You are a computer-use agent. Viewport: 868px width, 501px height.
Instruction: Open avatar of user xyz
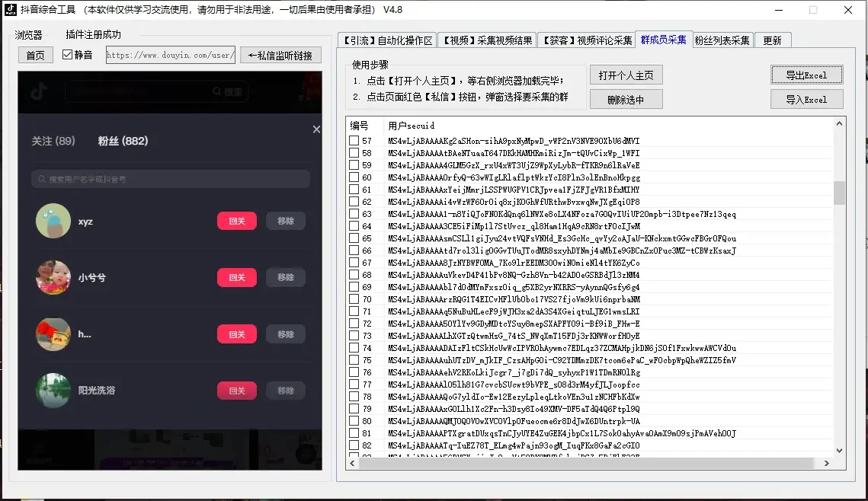click(53, 221)
